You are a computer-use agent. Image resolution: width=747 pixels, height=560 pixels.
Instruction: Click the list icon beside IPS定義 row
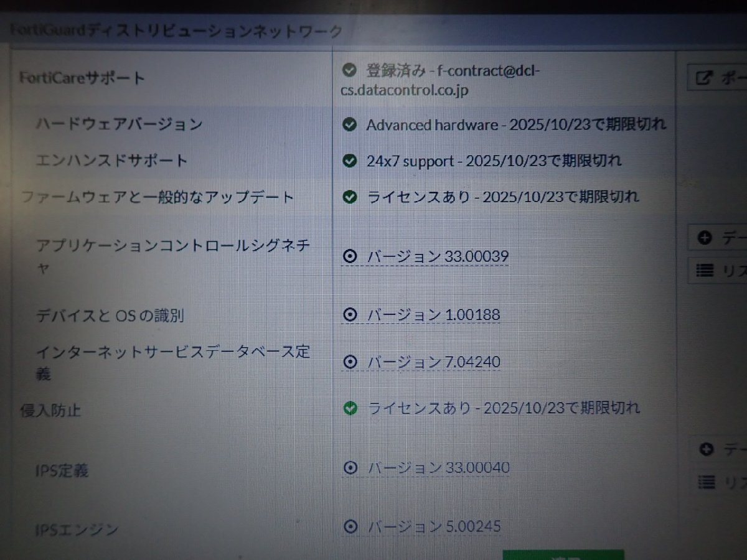click(x=706, y=482)
